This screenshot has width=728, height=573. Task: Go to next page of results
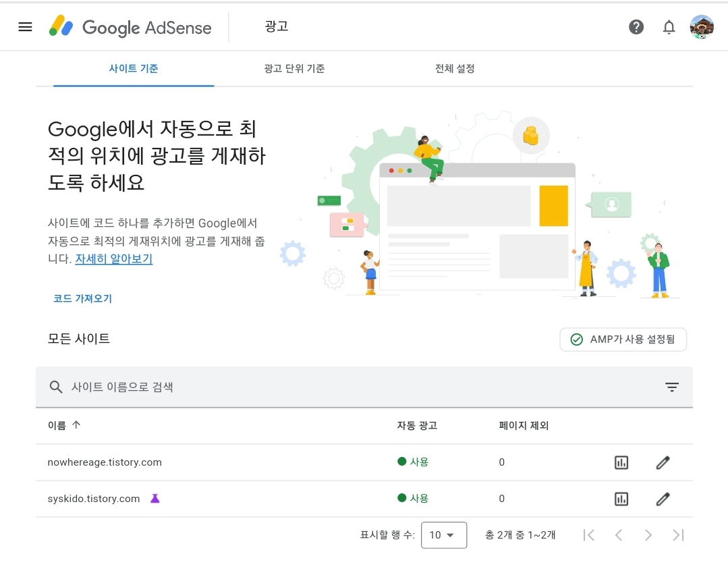pyautogui.click(x=648, y=535)
